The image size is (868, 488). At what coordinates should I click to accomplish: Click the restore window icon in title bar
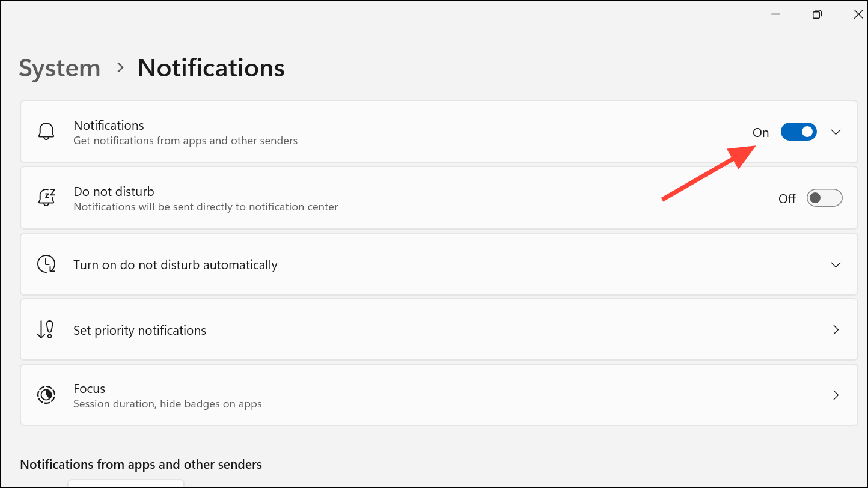817,14
